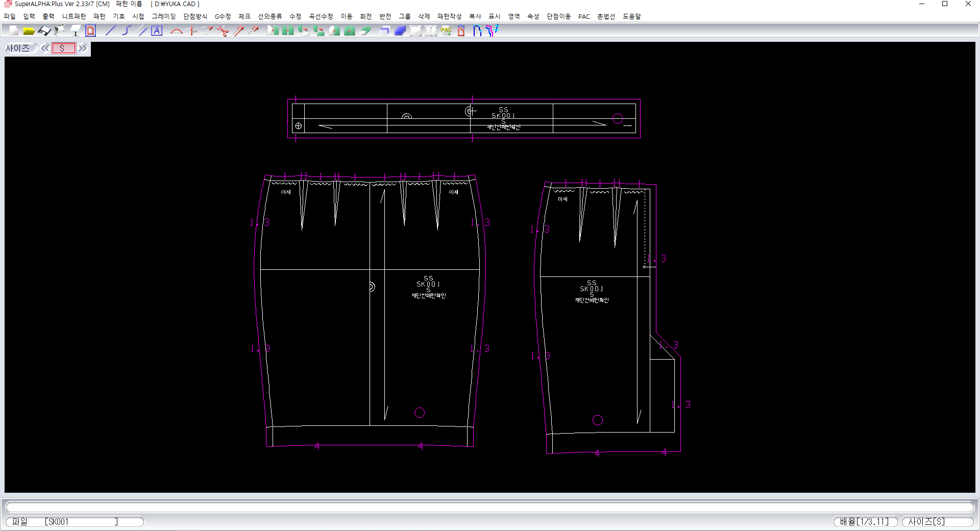
Task: Click the size field showing S
Action: [63, 48]
